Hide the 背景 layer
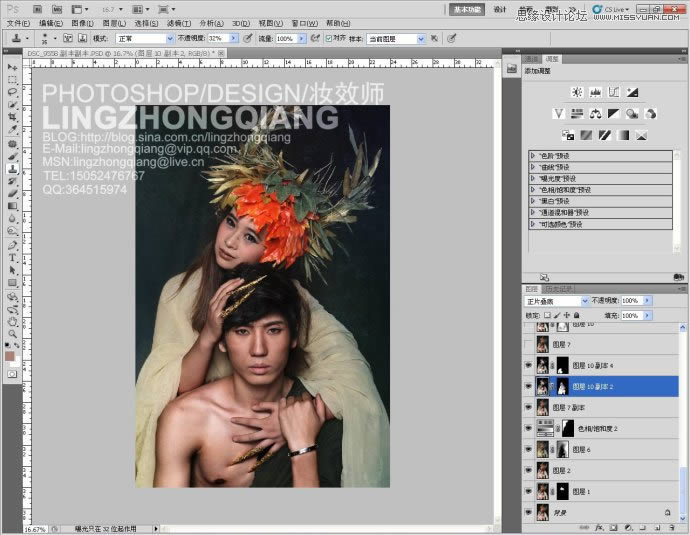 coord(529,512)
